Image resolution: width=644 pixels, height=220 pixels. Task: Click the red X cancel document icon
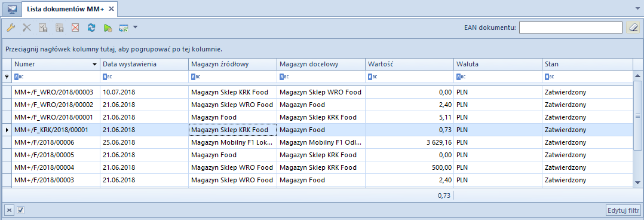[75, 27]
